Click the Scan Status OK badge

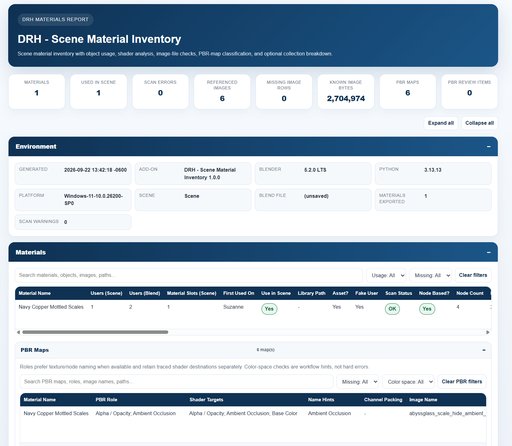point(392,309)
